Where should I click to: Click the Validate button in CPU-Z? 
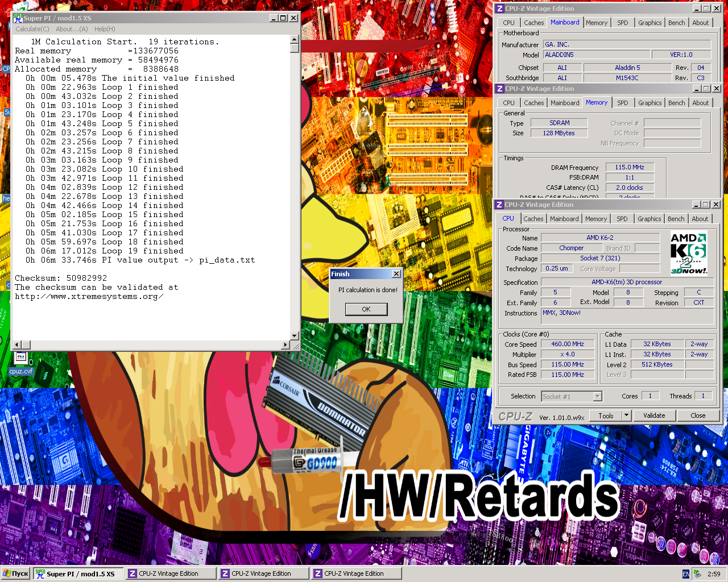[654, 415]
